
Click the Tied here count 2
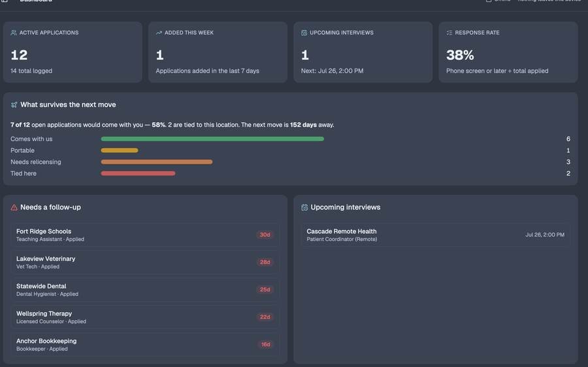[568, 174]
